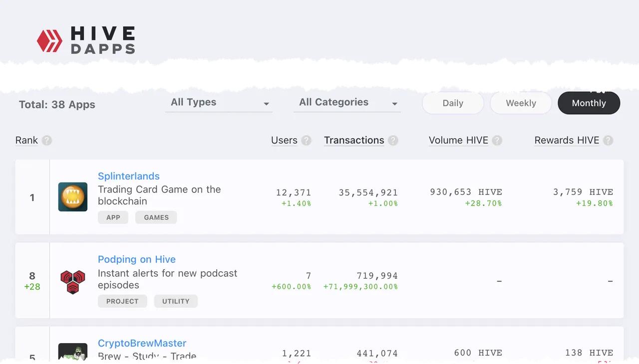Click the Total: 38 Apps text
The width and height of the screenshot is (639, 364).
tap(57, 105)
